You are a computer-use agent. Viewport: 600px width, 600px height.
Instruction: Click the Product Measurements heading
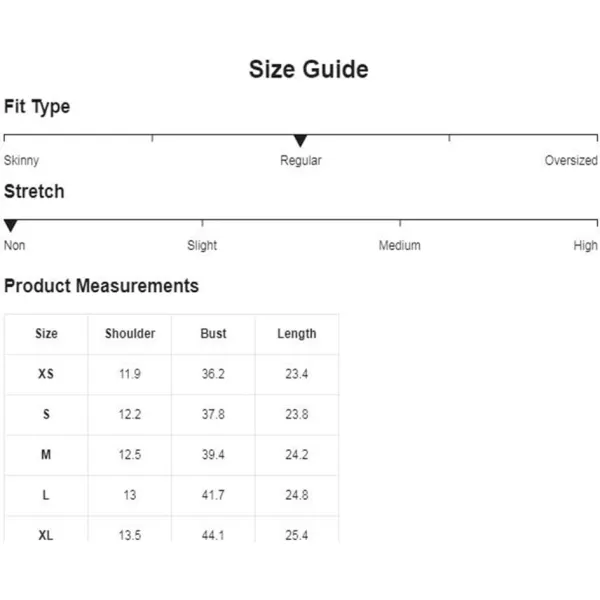[x=101, y=286]
